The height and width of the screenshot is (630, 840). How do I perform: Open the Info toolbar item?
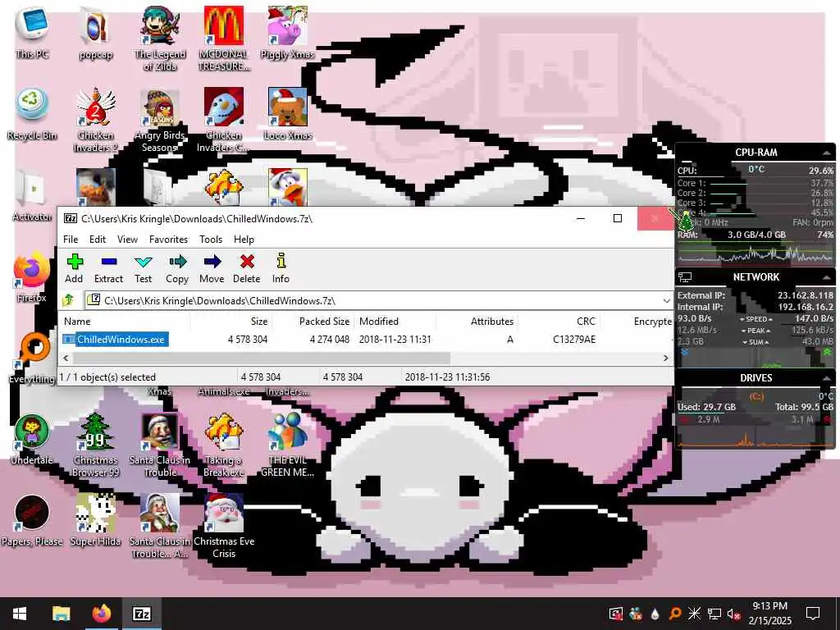pyautogui.click(x=281, y=268)
